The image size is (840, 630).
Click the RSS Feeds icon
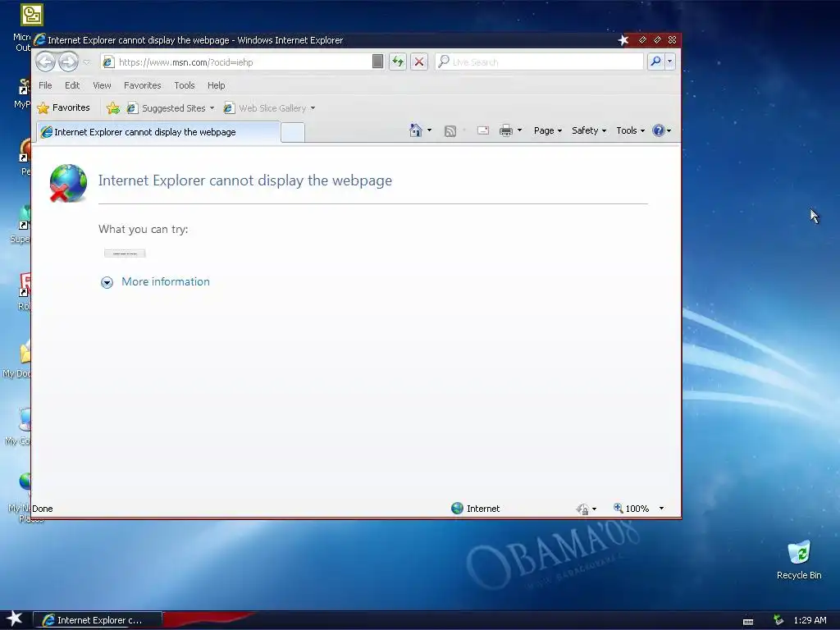pyautogui.click(x=450, y=130)
